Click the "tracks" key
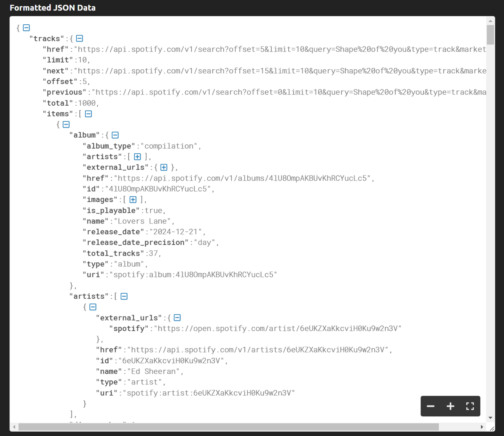Viewport: 504px width, 436px height. tap(47, 39)
